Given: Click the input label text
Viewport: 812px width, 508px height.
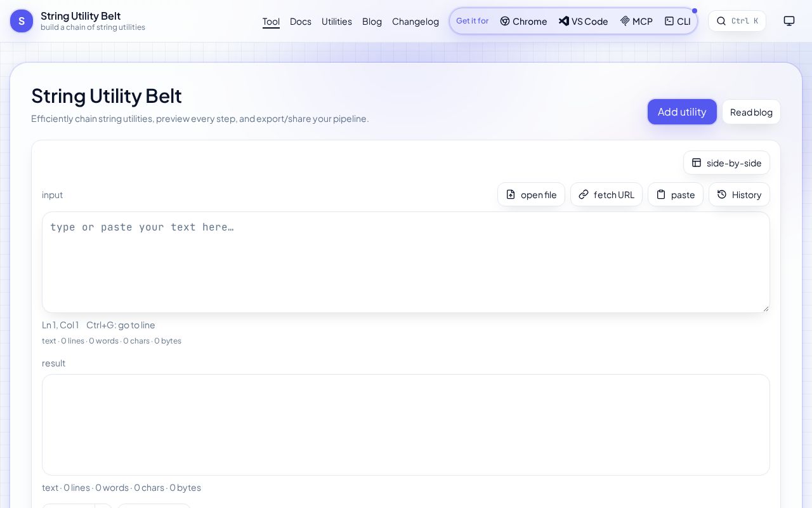Looking at the screenshot, I should (52, 194).
